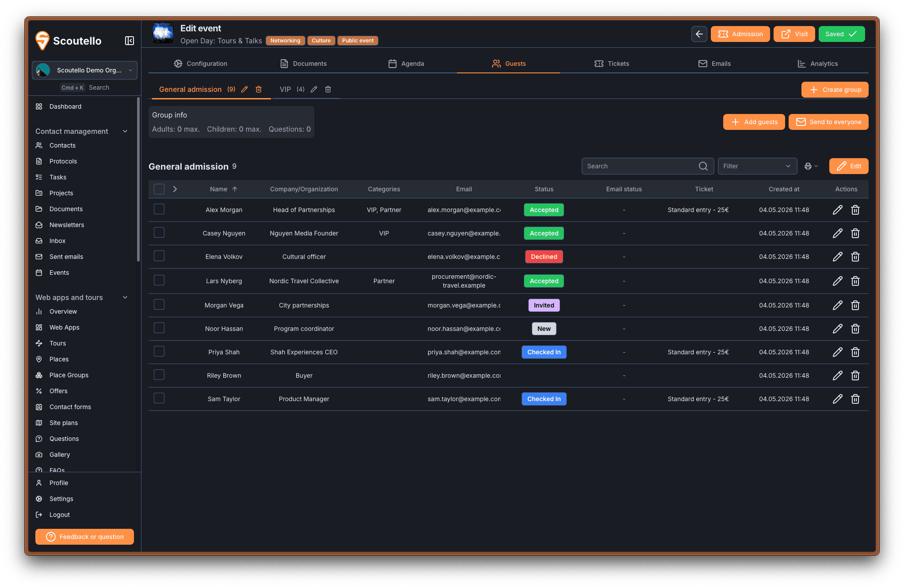Tick the Morgan Vega row checkbox
The image size is (904, 588).
pyautogui.click(x=159, y=304)
